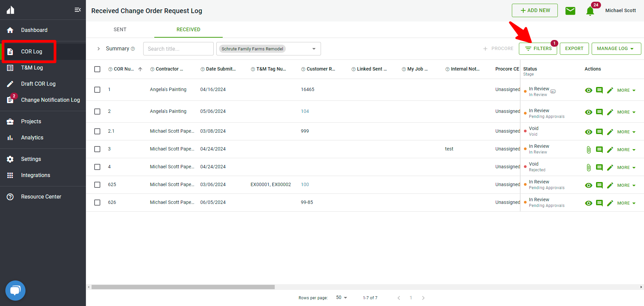Image resolution: width=644 pixels, height=306 pixels.
Task: Click the eye view icon for COR 1
Action: (588, 90)
